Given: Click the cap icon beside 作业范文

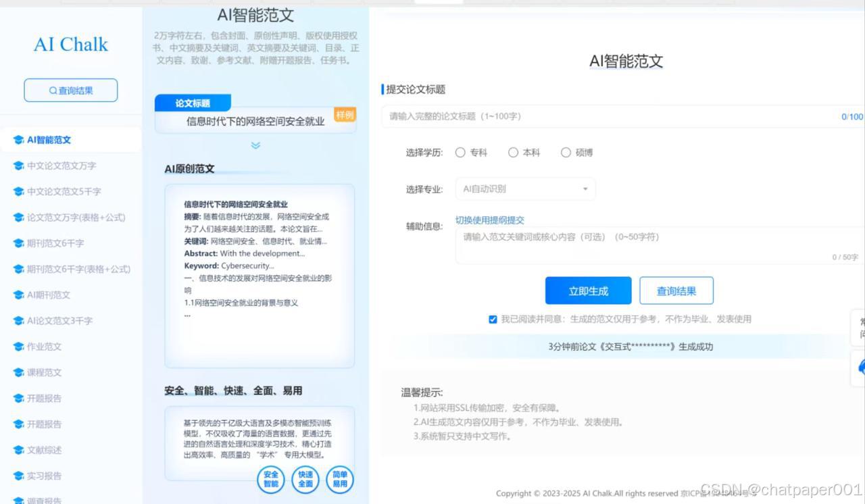Looking at the screenshot, I should click(18, 347).
